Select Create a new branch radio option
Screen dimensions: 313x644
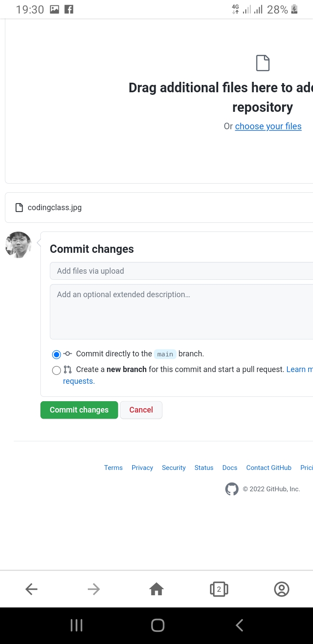(x=57, y=370)
